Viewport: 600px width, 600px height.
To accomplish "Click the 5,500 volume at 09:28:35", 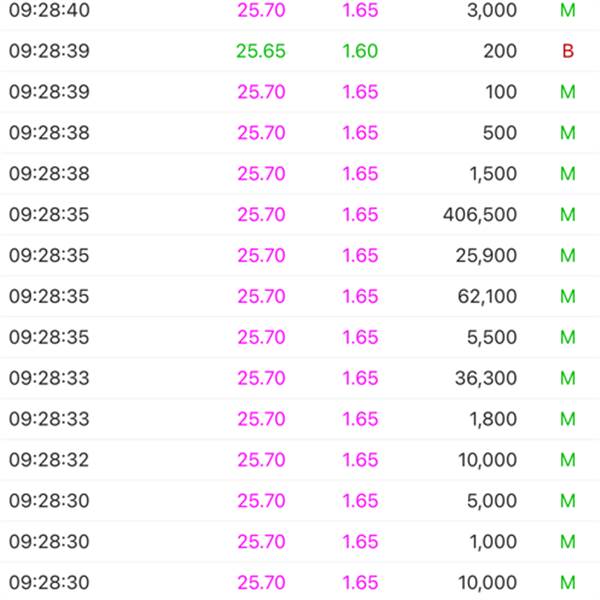I will click(492, 337).
